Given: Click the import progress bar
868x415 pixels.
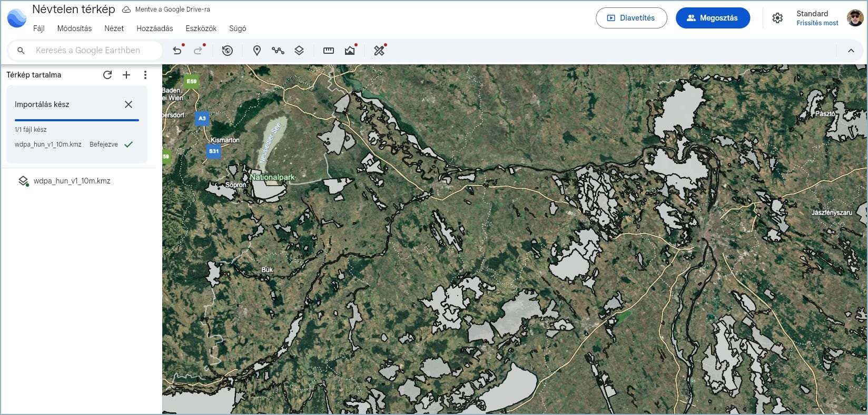Looking at the screenshot, I should pos(77,120).
